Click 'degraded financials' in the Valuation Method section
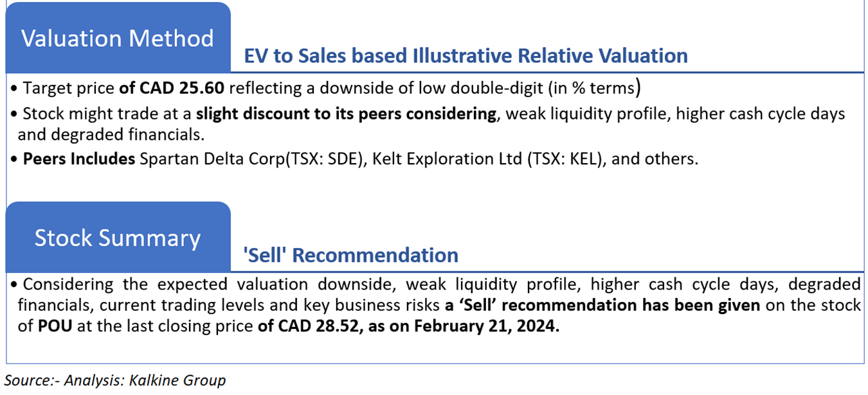Viewport: 868px width, 395px height. (x=107, y=136)
